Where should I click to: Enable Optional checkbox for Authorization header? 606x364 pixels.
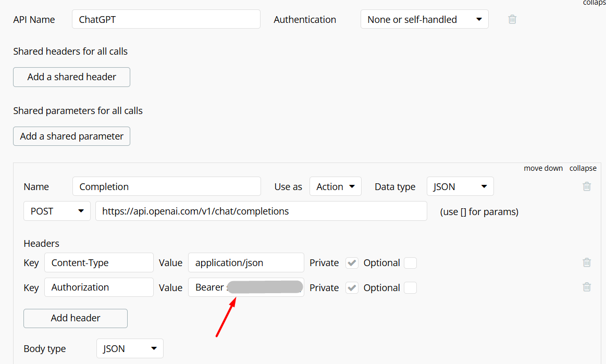tap(411, 287)
